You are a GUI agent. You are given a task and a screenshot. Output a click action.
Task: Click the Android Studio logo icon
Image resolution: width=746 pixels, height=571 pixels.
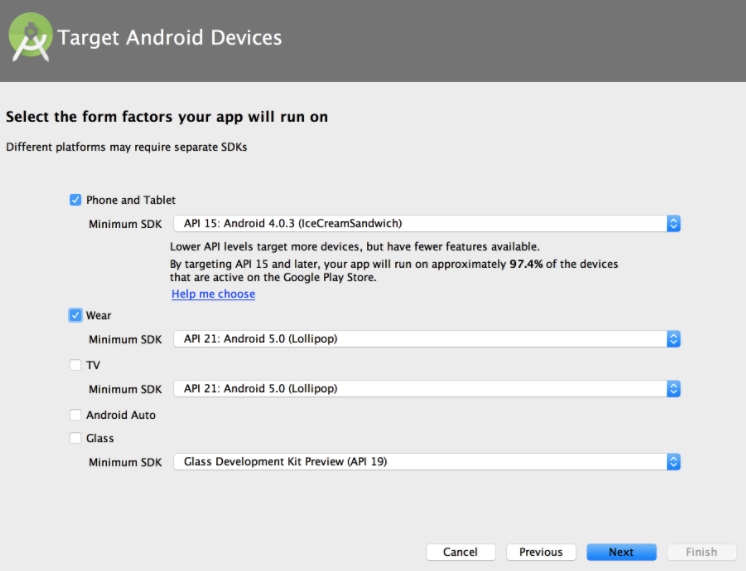(x=30, y=37)
